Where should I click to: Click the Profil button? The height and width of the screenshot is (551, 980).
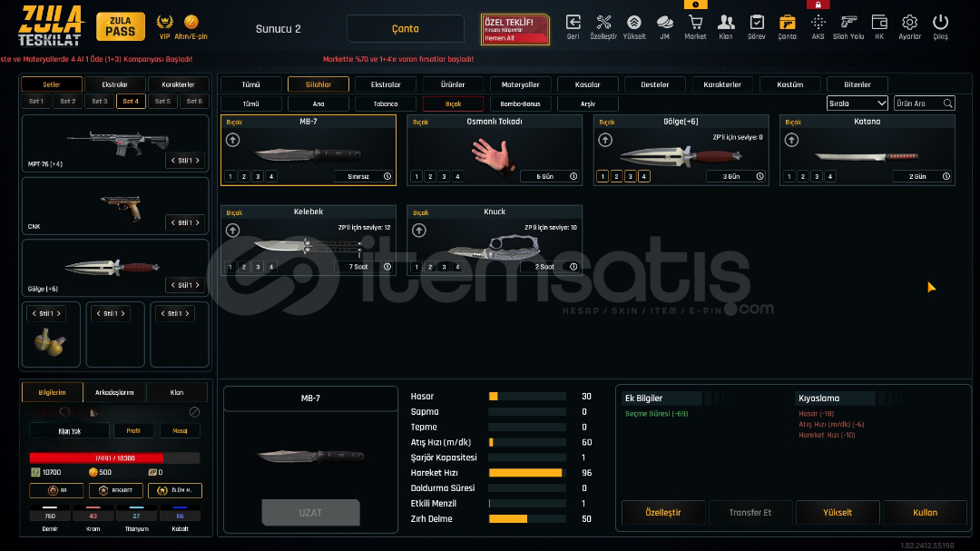pos(133,431)
